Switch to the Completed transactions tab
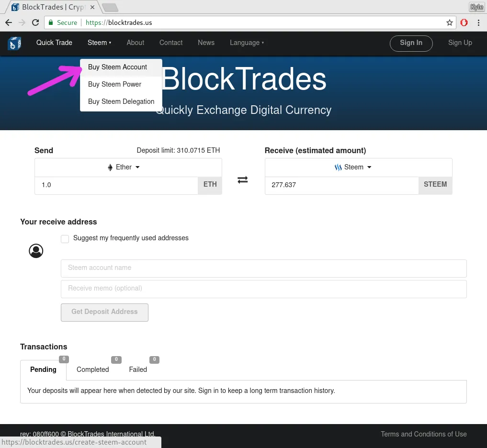 pyautogui.click(x=92, y=369)
